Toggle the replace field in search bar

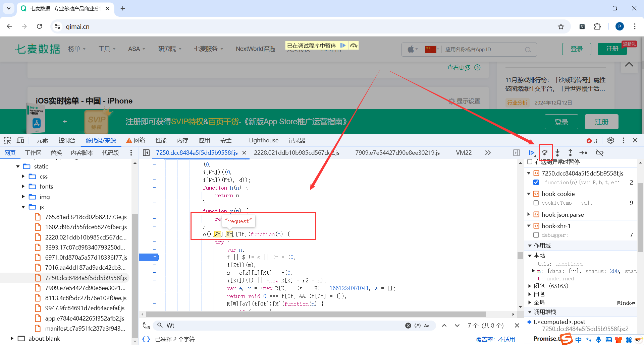[146, 326]
